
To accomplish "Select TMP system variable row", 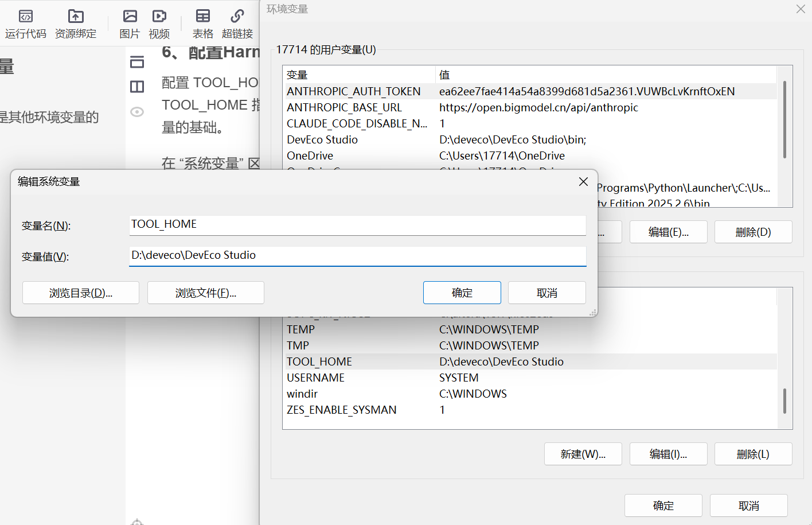I will click(530, 345).
